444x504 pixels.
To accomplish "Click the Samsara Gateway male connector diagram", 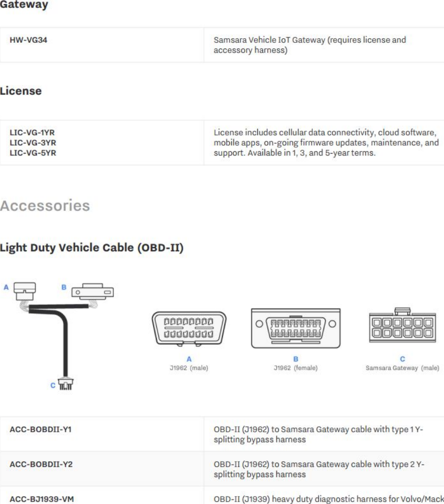I will pos(403,325).
